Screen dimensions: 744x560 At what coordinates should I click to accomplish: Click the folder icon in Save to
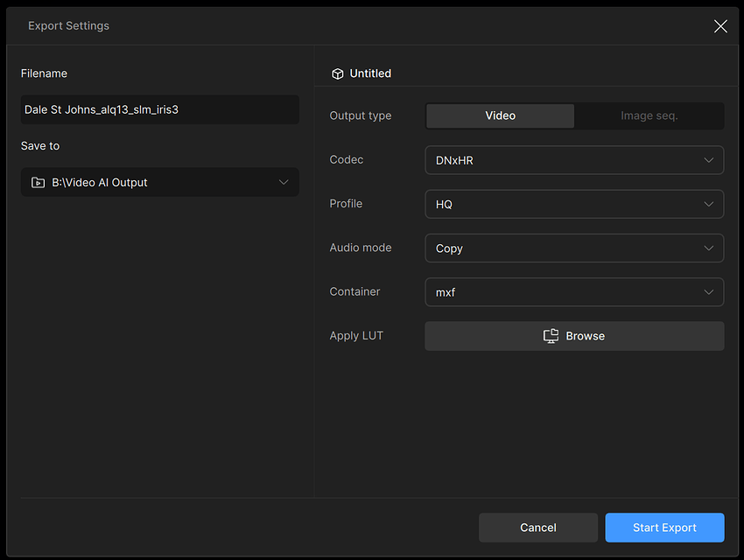pyautogui.click(x=38, y=183)
